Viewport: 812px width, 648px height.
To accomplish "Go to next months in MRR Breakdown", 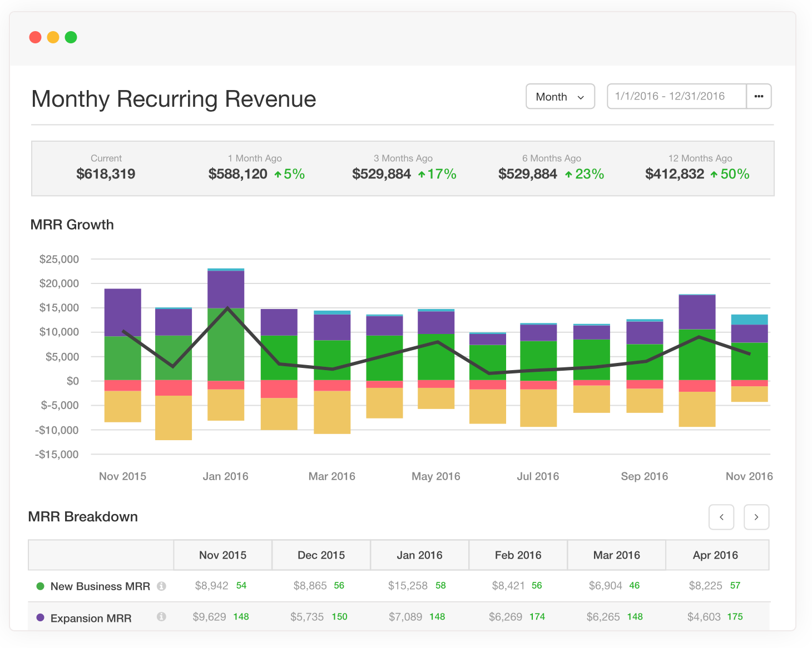I will tap(756, 517).
